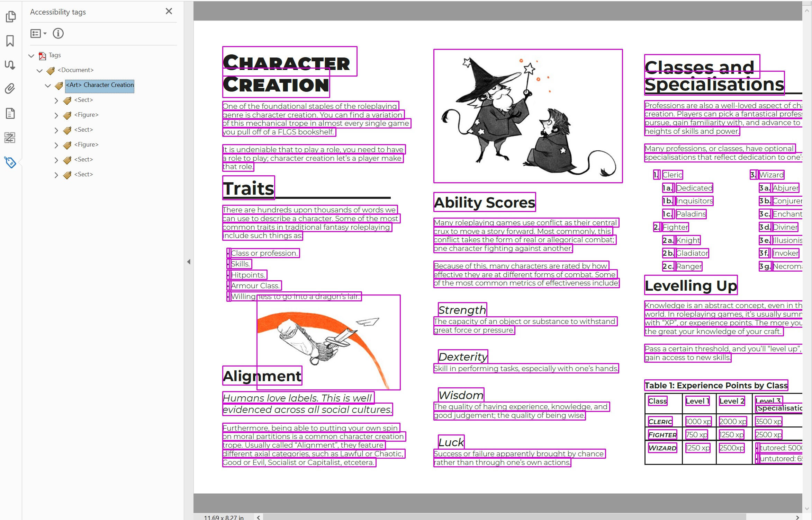Open the Content panel
Screen dimensions: 812x520
(x=10, y=113)
